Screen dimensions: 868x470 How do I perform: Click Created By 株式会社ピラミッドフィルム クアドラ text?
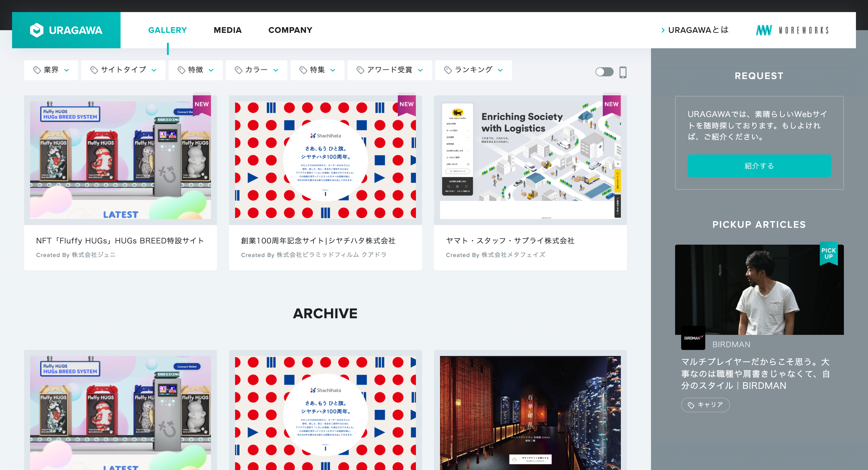coord(314,255)
